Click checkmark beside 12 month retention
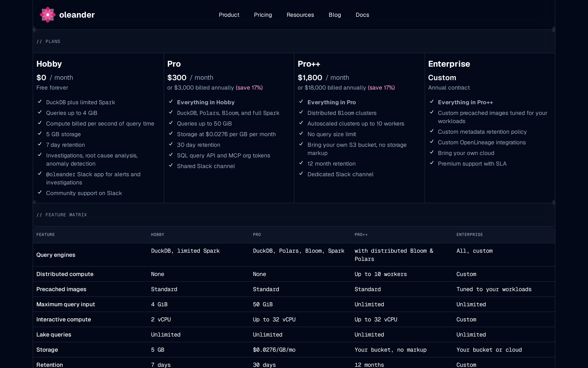This screenshot has height=368, width=588. [301, 163]
